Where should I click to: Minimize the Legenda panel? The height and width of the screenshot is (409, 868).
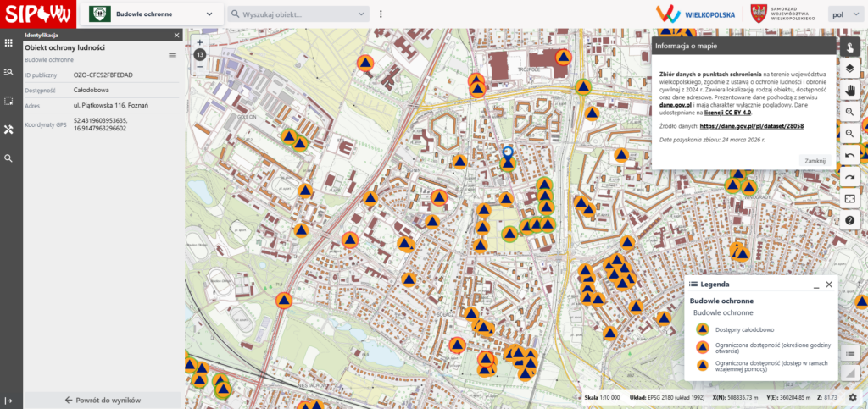click(812, 285)
